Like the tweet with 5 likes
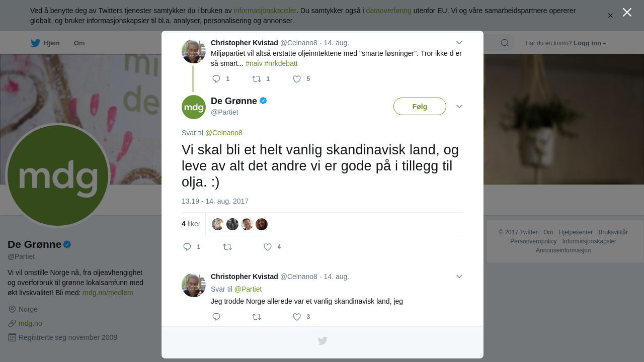The height and width of the screenshot is (362, 644). pyautogui.click(x=297, y=79)
